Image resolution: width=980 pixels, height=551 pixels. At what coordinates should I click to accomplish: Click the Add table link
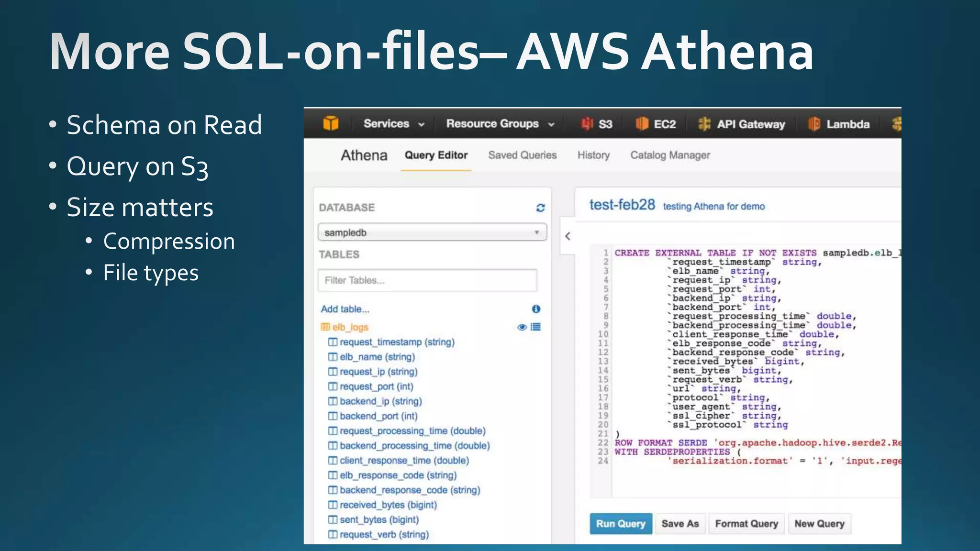pyautogui.click(x=345, y=309)
